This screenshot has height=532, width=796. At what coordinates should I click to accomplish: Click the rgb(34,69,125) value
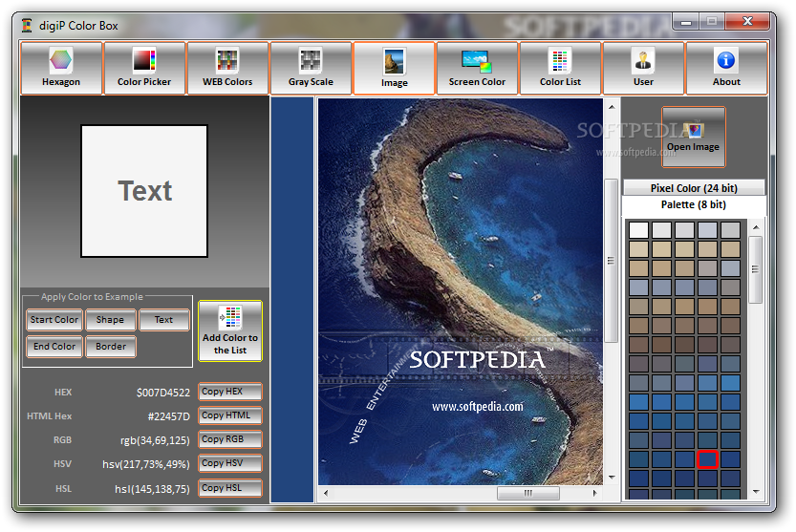[155, 440]
